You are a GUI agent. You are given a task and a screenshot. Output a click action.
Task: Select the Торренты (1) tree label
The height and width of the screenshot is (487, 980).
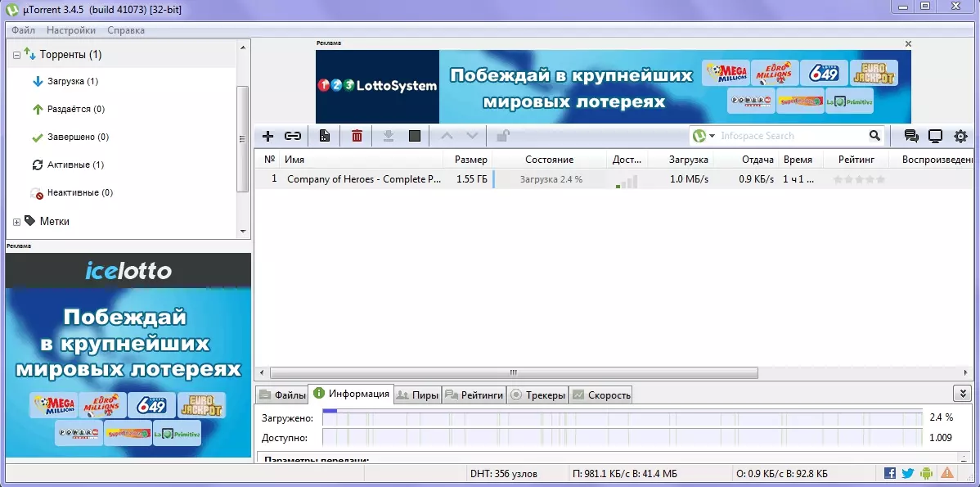tap(70, 55)
